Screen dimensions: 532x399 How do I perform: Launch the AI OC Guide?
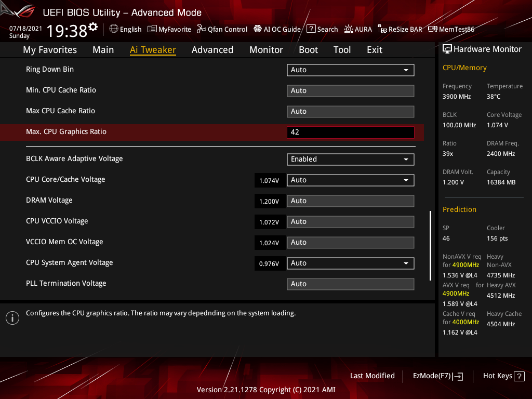[277, 29]
